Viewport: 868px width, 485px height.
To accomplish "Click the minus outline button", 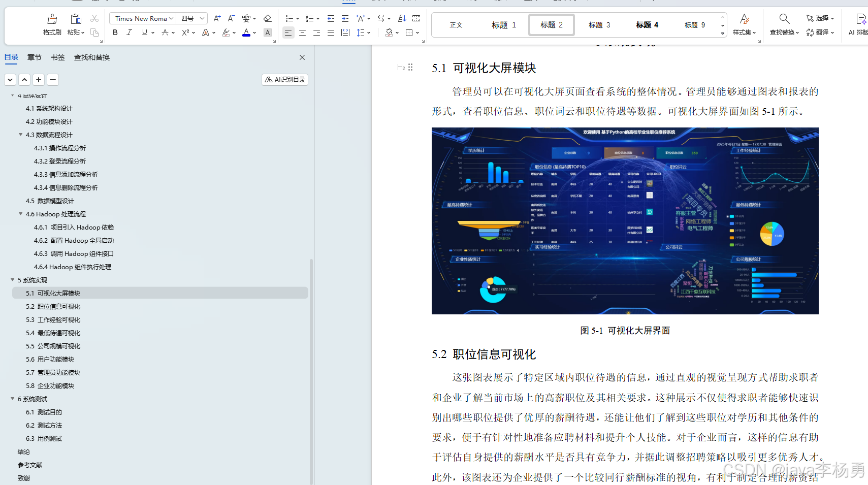I will (x=53, y=80).
